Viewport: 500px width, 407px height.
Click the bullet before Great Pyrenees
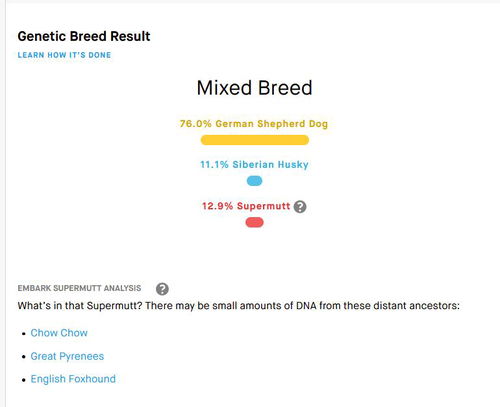[x=24, y=357]
